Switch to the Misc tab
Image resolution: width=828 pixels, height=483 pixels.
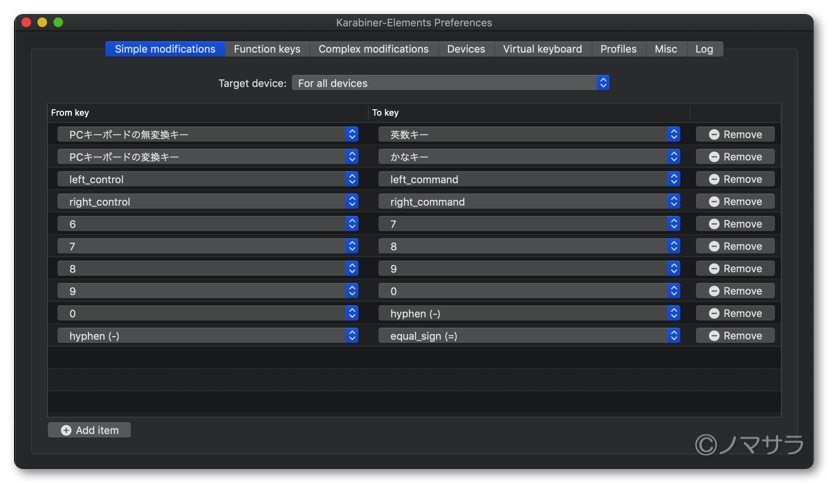666,49
